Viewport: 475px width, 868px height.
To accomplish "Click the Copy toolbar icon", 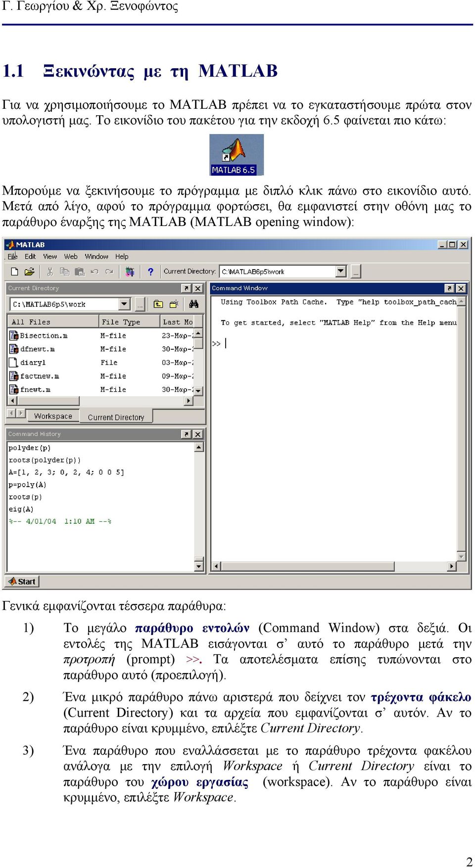I will pyautogui.click(x=64, y=271).
